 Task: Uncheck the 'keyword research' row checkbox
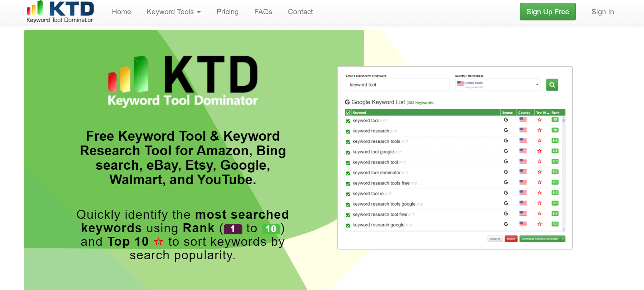point(348,132)
